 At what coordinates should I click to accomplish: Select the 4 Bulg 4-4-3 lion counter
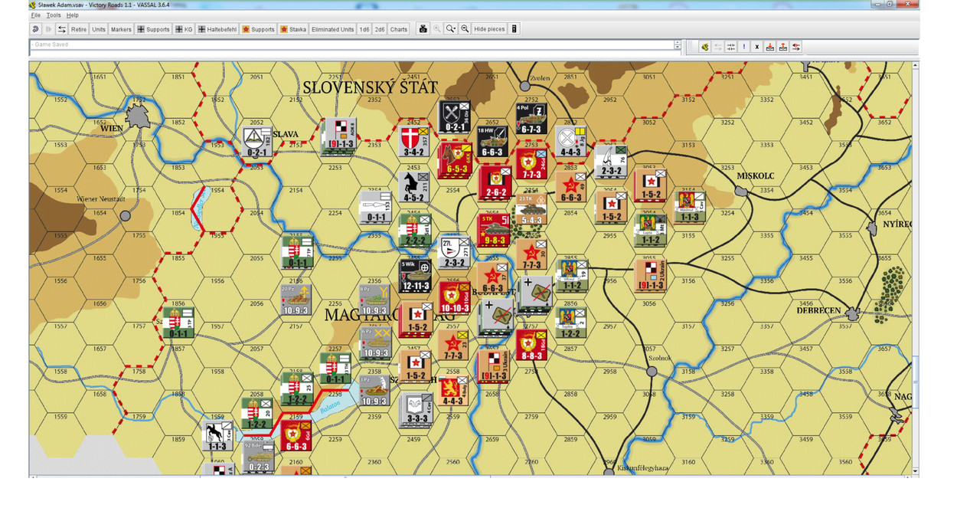click(452, 390)
